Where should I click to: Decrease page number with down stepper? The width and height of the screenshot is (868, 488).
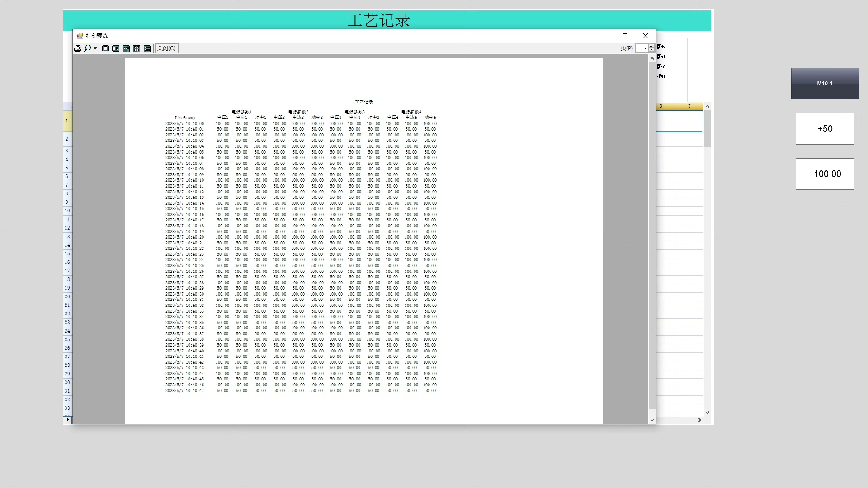(651, 50)
